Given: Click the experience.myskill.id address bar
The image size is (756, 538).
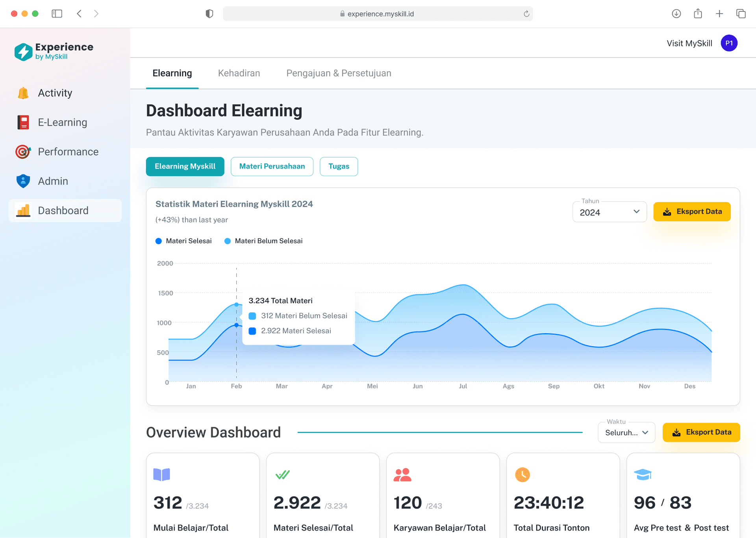Looking at the screenshot, I should (x=378, y=14).
